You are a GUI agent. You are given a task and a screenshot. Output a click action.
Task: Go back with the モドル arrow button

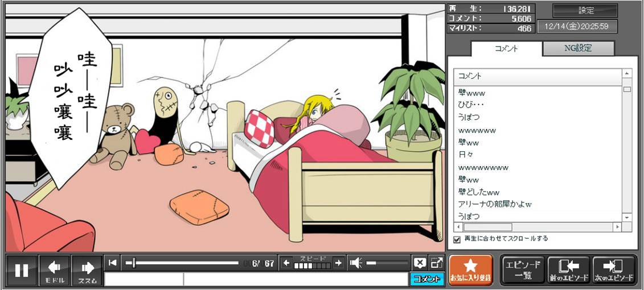click(55, 271)
